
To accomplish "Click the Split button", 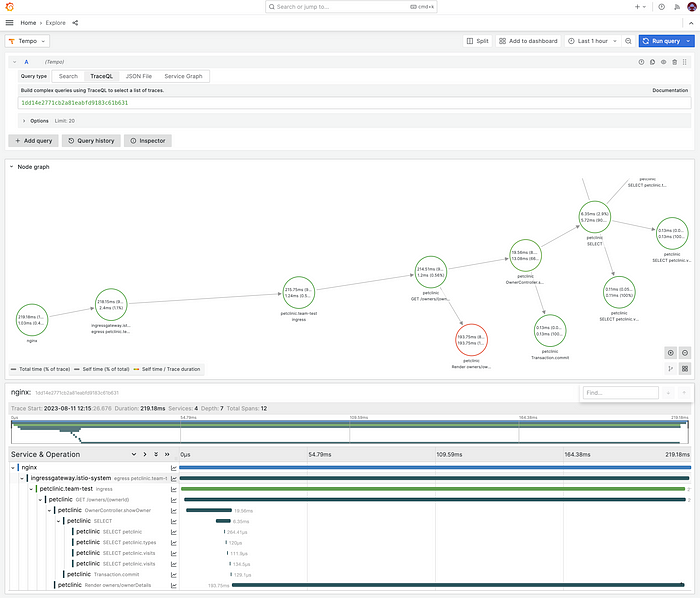I will (478, 41).
